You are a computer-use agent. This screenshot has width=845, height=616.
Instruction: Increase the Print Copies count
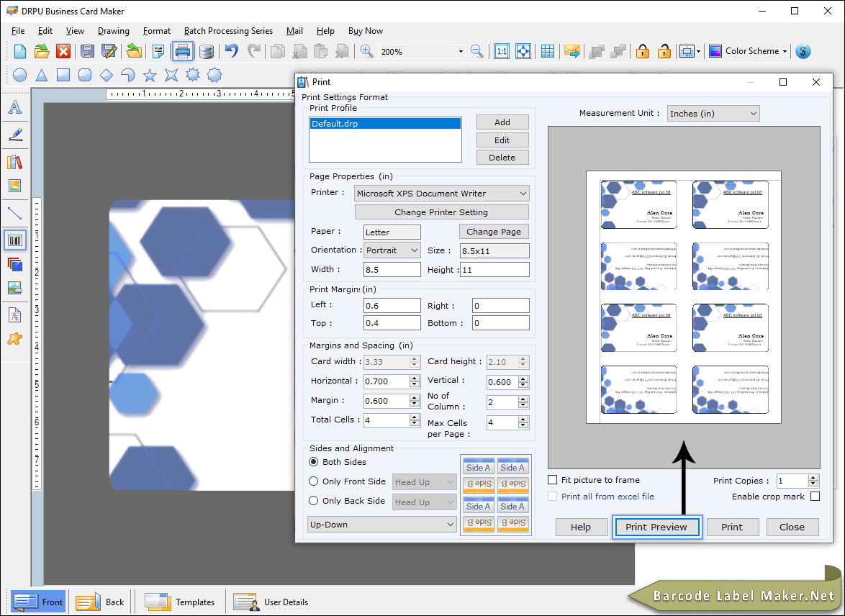click(813, 478)
